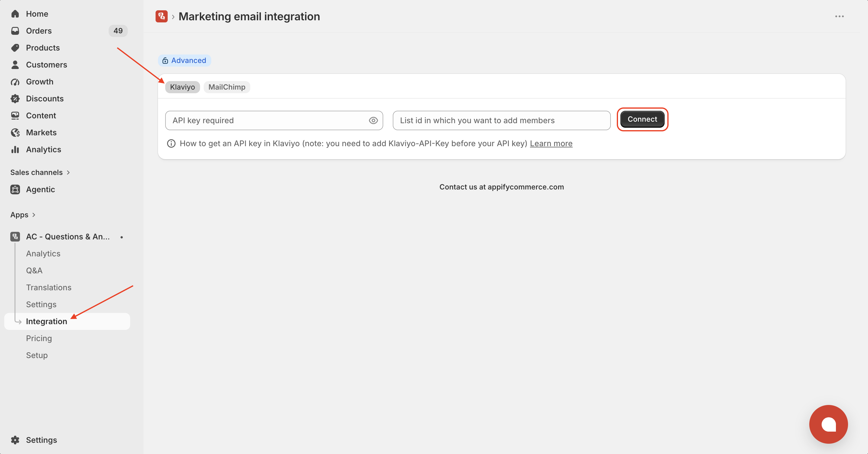868x454 pixels.
Task: Click the Analytics bar chart icon
Action: tap(15, 149)
